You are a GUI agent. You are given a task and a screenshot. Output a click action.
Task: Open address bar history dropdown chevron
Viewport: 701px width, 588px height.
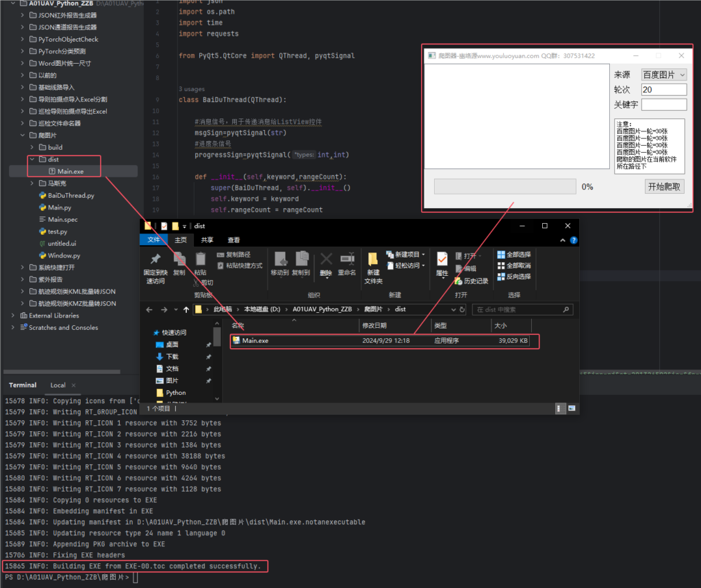pyautogui.click(x=453, y=309)
